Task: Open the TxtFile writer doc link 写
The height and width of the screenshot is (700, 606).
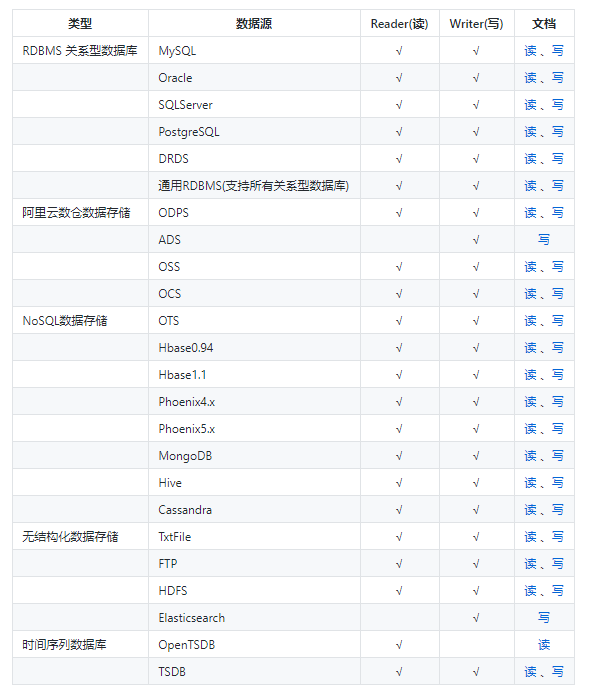Action: click(x=557, y=537)
